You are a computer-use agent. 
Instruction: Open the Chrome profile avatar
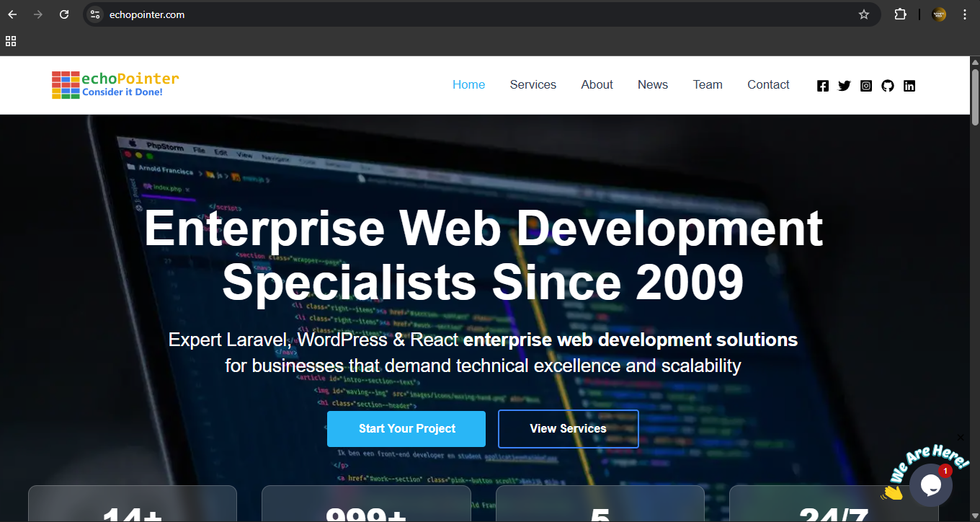click(x=939, y=14)
